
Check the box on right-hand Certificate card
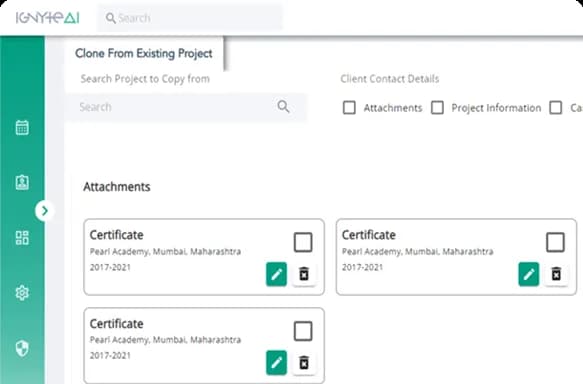coord(555,242)
